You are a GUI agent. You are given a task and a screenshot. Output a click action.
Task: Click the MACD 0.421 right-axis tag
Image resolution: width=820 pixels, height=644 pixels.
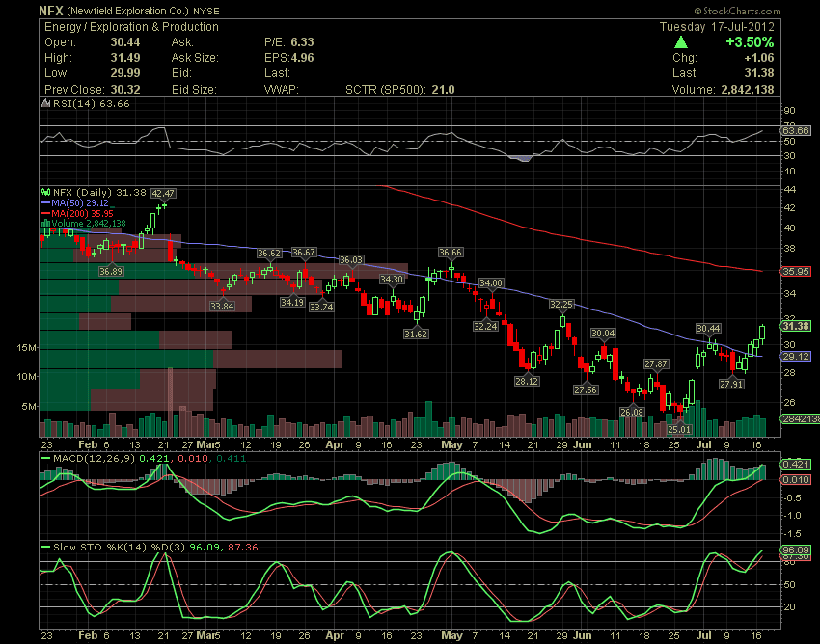(x=796, y=464)
